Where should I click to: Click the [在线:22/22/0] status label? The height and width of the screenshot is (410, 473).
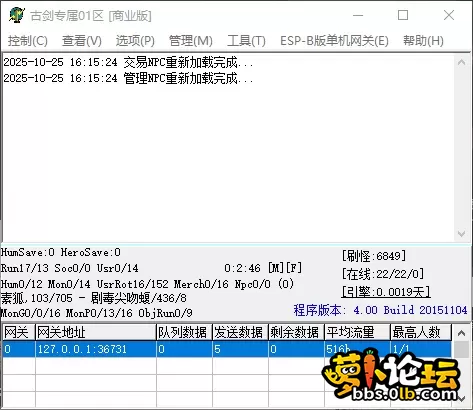click(x=383, y=274)
